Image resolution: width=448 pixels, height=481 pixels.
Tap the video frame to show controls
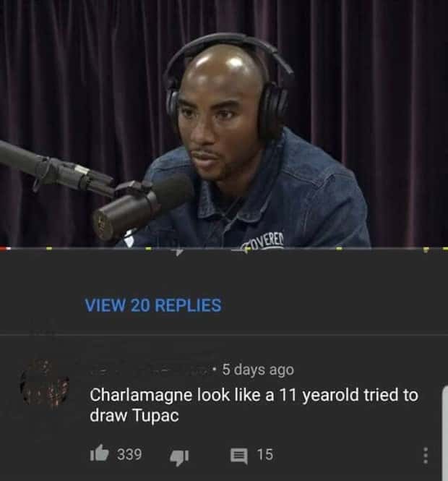tap(224, 123)
